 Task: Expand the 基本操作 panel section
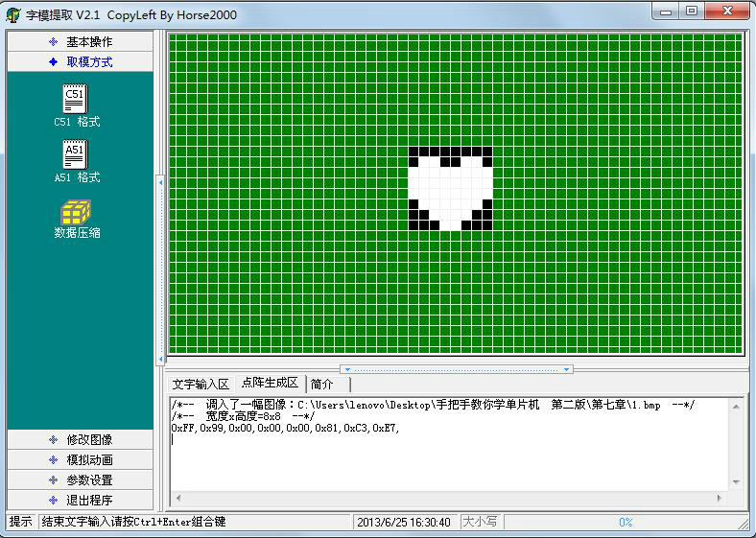[x=80, y=41]
